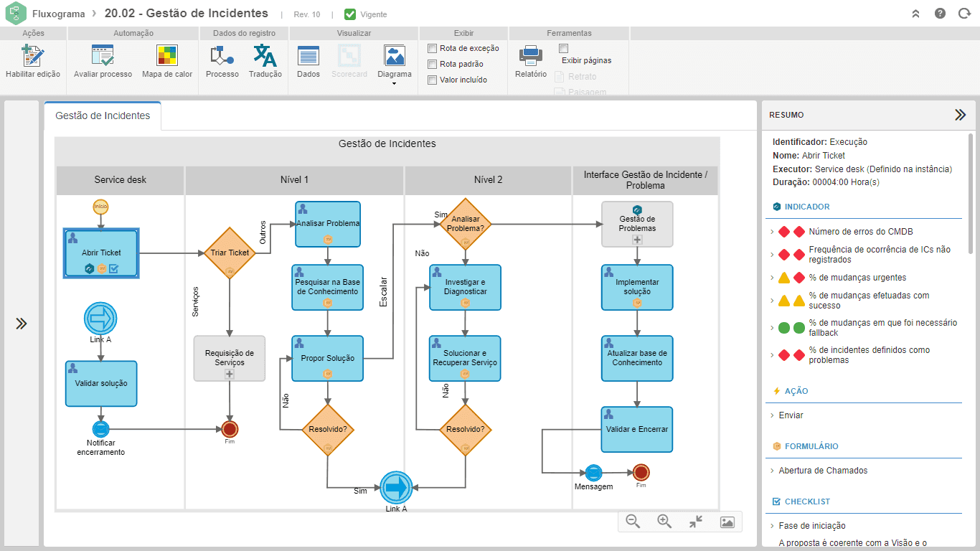Collapse the Resumo panel with double chevron

[x=960, y=115]
